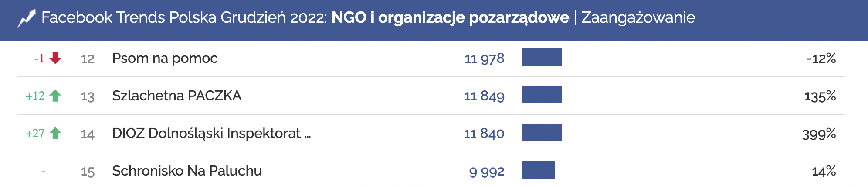The height and width of the screenshot is (186, 868).
Task: Click the engagement bar for Psom na pomoc
Action: (x=542, y=58)
